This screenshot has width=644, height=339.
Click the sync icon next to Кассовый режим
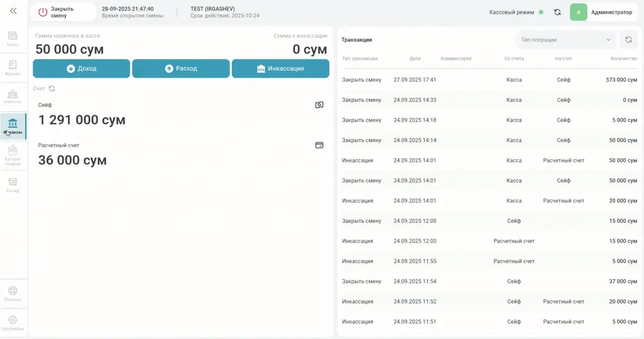[557, 12]
